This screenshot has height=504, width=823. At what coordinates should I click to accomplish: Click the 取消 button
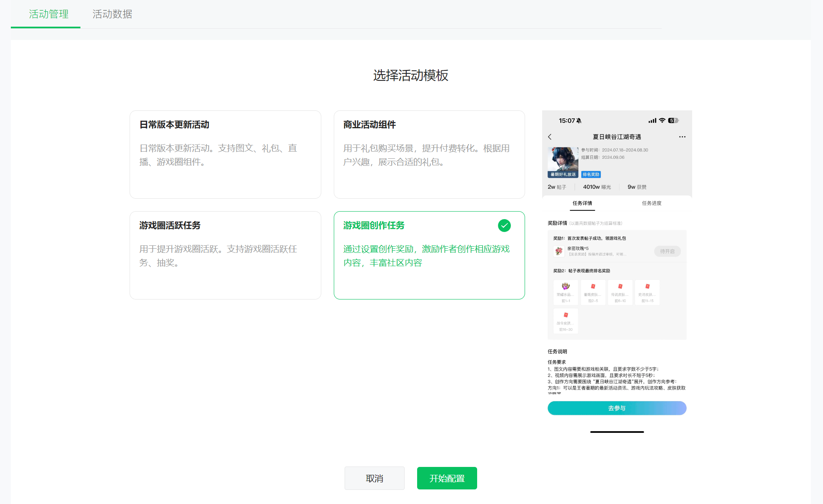click(374, 478)
